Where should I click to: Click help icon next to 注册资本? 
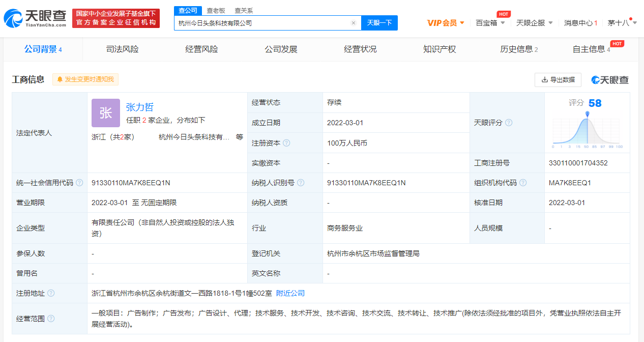tap(286, 143)
